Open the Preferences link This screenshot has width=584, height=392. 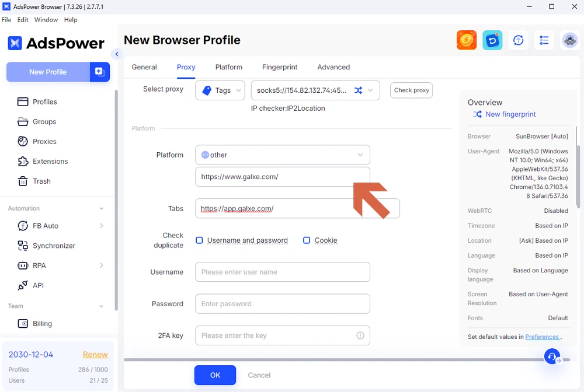tap(542, 337)
